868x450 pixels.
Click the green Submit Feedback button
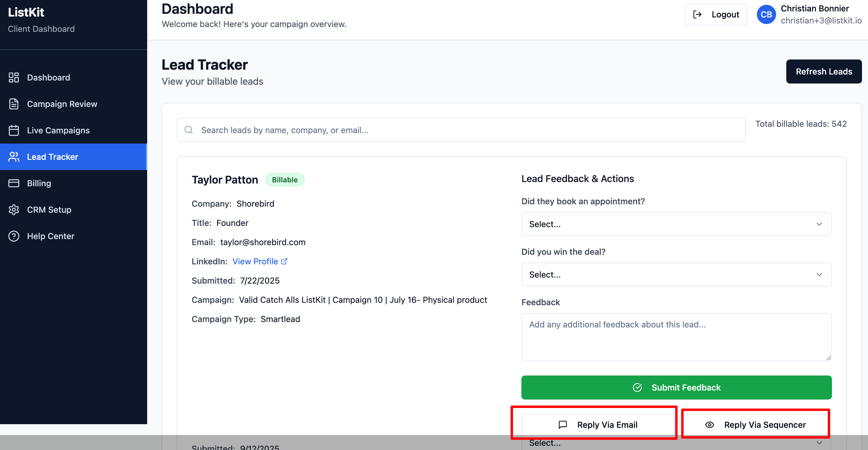676,387
